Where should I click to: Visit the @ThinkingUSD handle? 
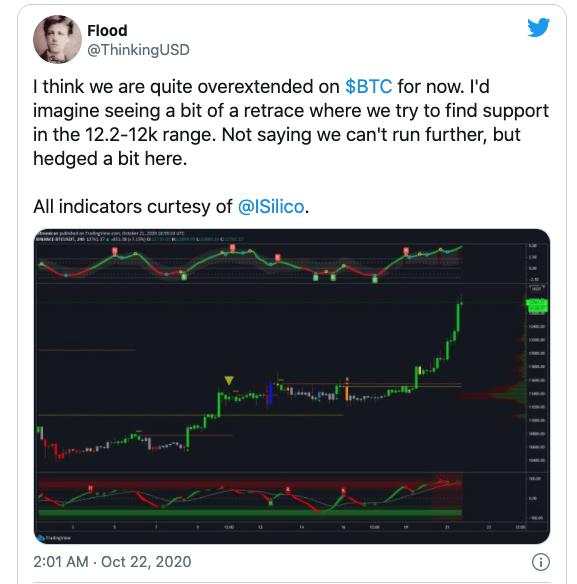[139, 50]
